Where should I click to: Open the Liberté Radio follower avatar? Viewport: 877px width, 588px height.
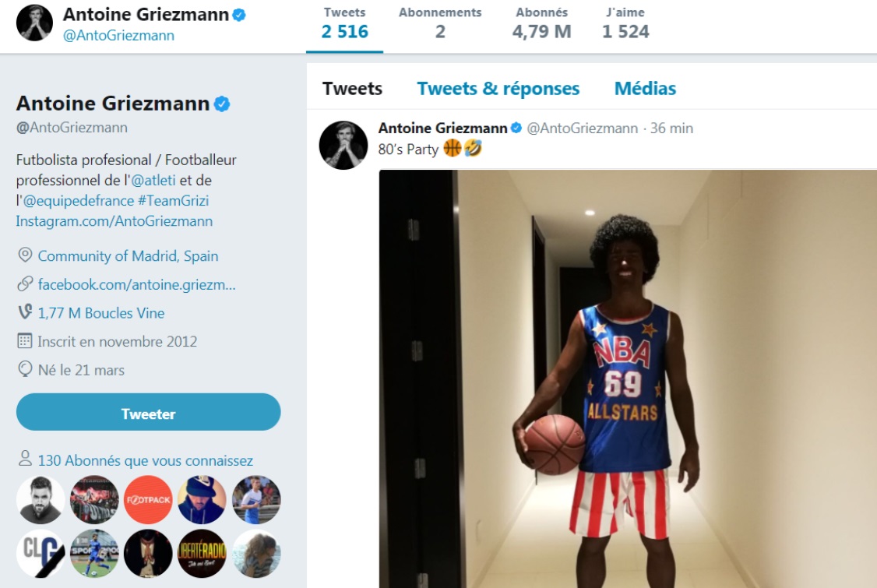202,553
